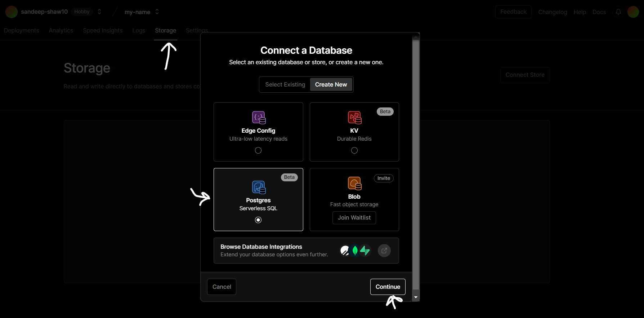Open notifications bell icon

point(618,12)
